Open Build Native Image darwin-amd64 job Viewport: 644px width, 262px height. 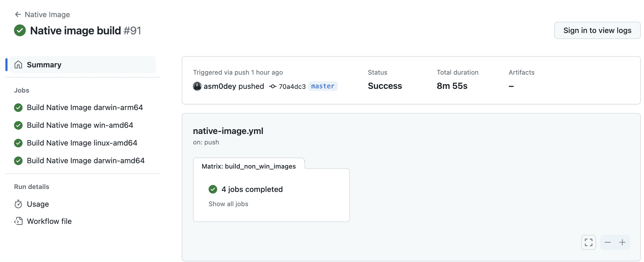coord(85,161)
